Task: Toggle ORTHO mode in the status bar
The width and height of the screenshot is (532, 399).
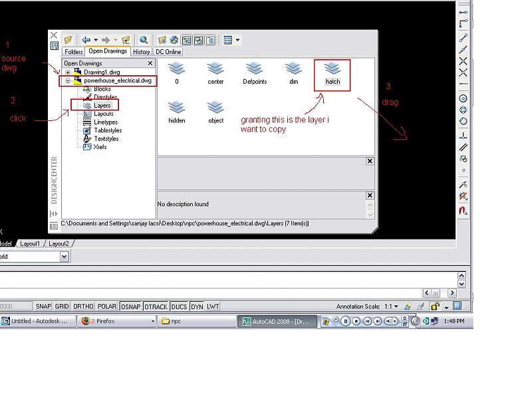Action: click(82, 306)
